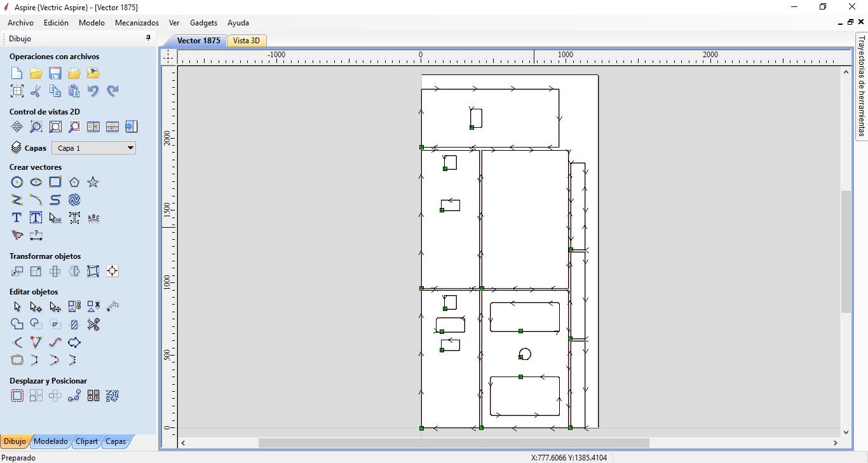Open the text creation tool

pos(17,218)
